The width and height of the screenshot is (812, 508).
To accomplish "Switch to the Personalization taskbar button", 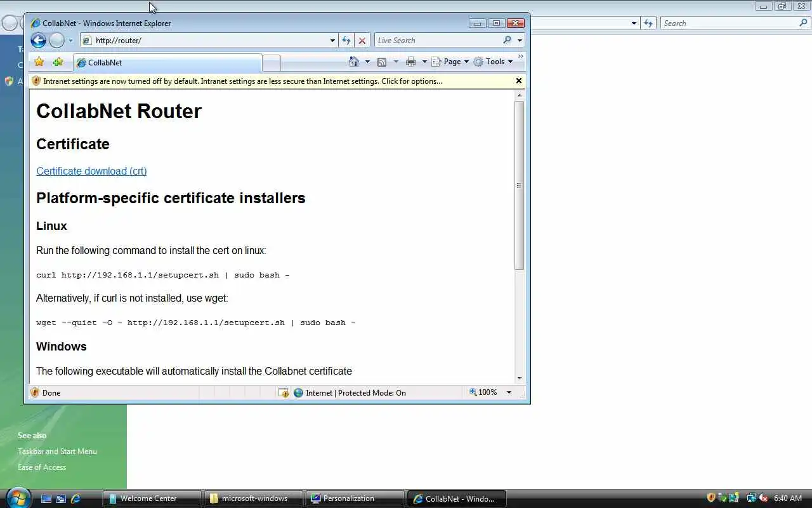I will pos(355,498).
